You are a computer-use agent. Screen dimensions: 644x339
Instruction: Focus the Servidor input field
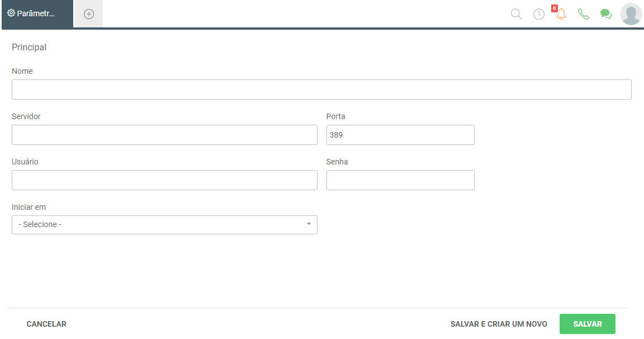point(164,135)
